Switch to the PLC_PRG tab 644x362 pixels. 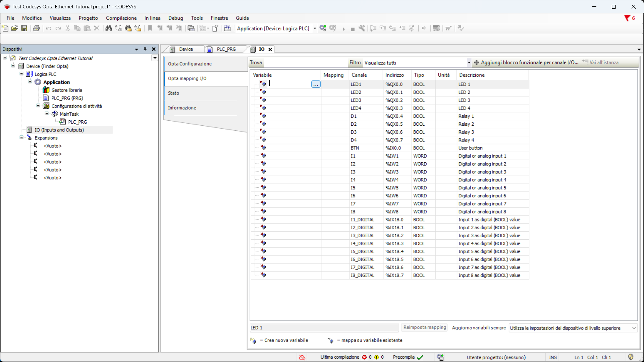tap(226, 49)
